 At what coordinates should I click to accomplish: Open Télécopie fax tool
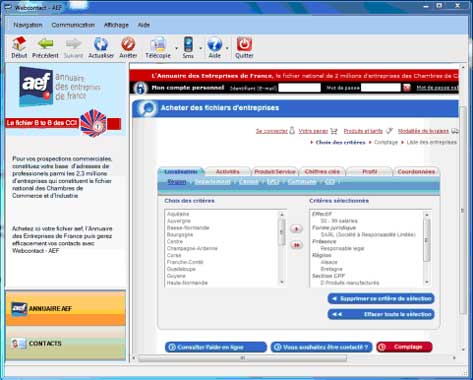click(x=158, y=47)
